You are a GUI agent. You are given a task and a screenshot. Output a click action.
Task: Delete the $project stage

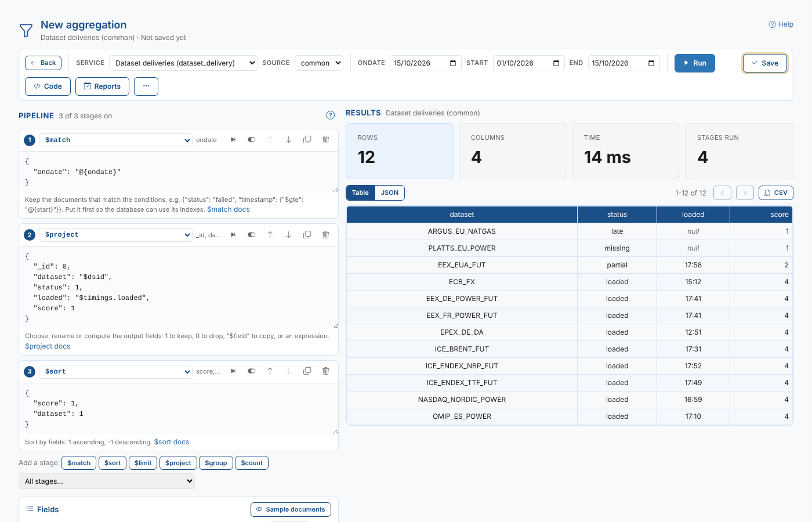click(326, 235)
